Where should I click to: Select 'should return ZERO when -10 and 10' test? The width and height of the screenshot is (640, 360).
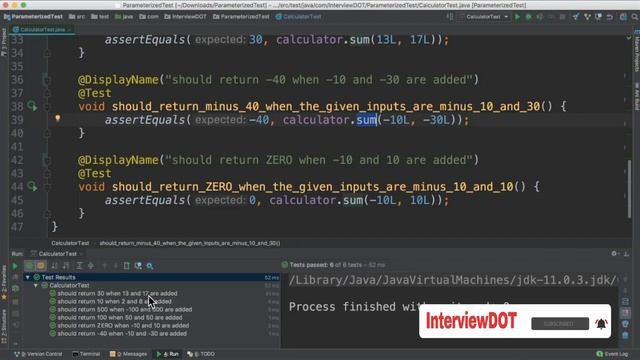coord(123,326)
